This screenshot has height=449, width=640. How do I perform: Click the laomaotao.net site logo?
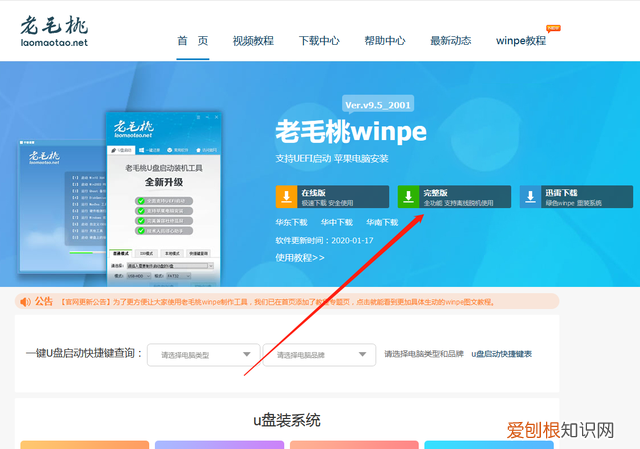pos(54,31)
